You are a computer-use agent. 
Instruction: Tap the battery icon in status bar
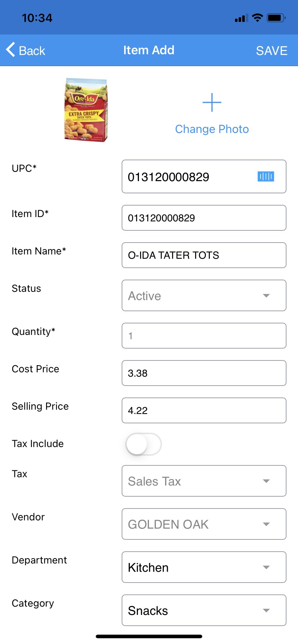276,18
